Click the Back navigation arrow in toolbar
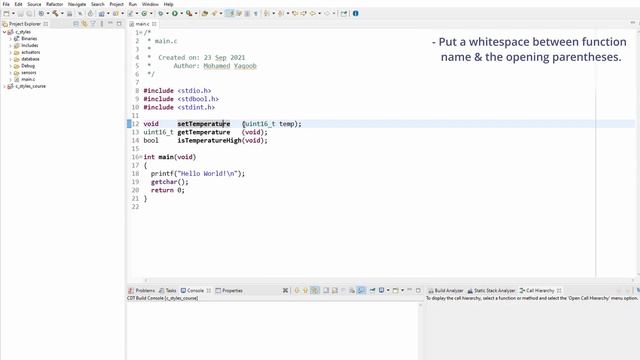Screen dimensions: 640x360 (x=313, y=13)
